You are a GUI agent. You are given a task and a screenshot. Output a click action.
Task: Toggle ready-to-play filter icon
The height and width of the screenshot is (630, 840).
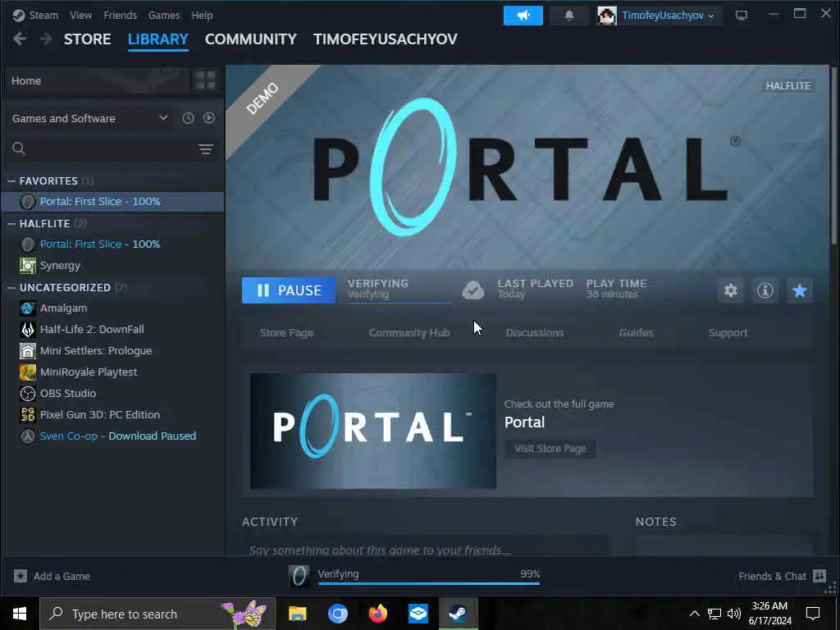click(x=209, y=118)
